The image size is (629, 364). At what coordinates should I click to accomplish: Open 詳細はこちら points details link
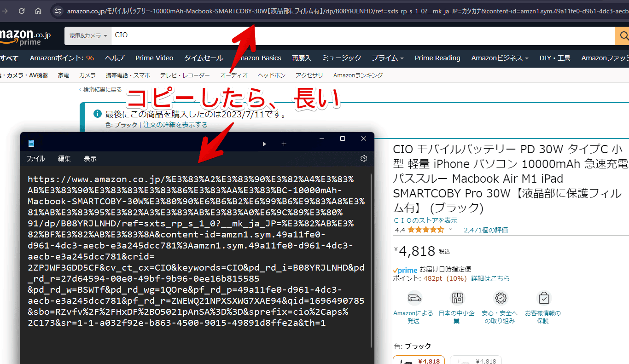click(490, 278)
